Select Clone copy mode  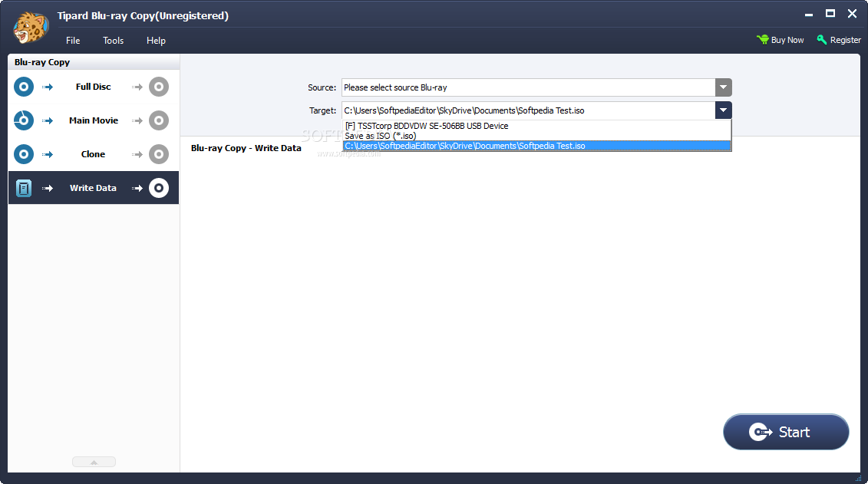(x=94, y=154)
